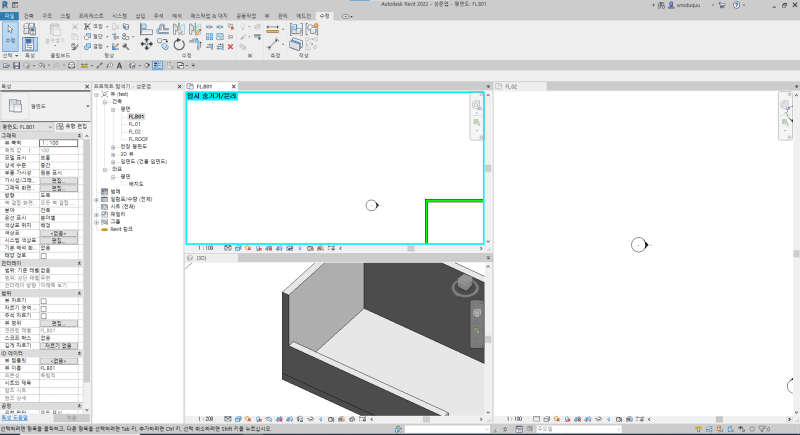Select the Rotate tool in the ribbon
Viewport: 800px width, 435px height.
[179, 44]
